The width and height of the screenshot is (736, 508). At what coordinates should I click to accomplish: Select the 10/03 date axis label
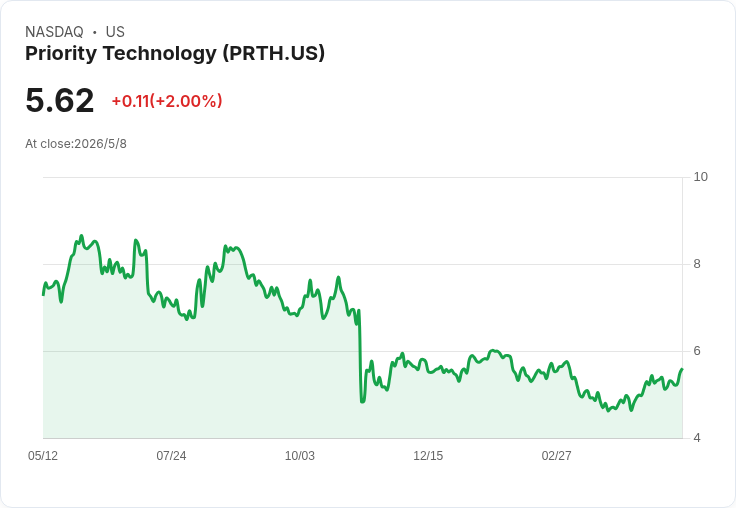pyautogui.click(x=299, y=456)
